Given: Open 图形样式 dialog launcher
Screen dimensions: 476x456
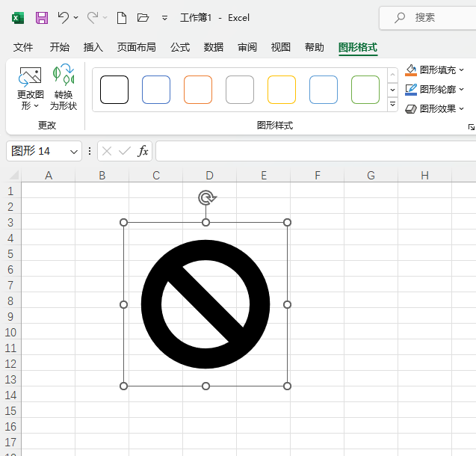Looking at the screenshot, I should [471, 127].
